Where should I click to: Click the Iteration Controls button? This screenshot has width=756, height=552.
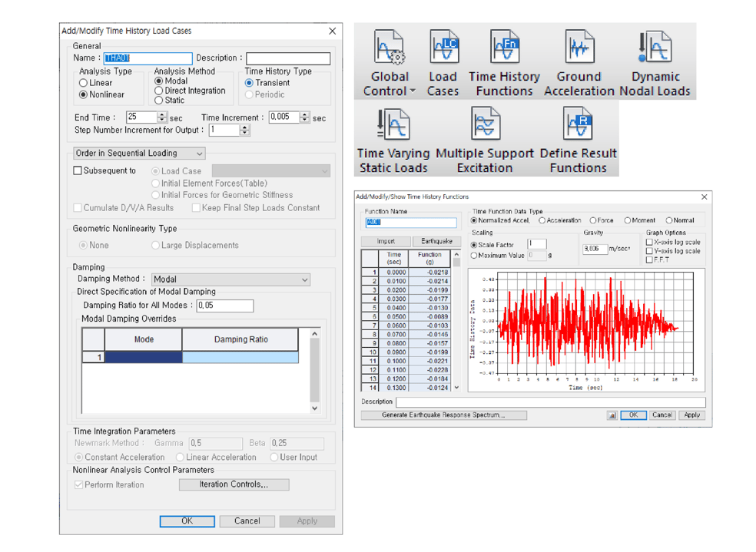(x=234, y=484)
